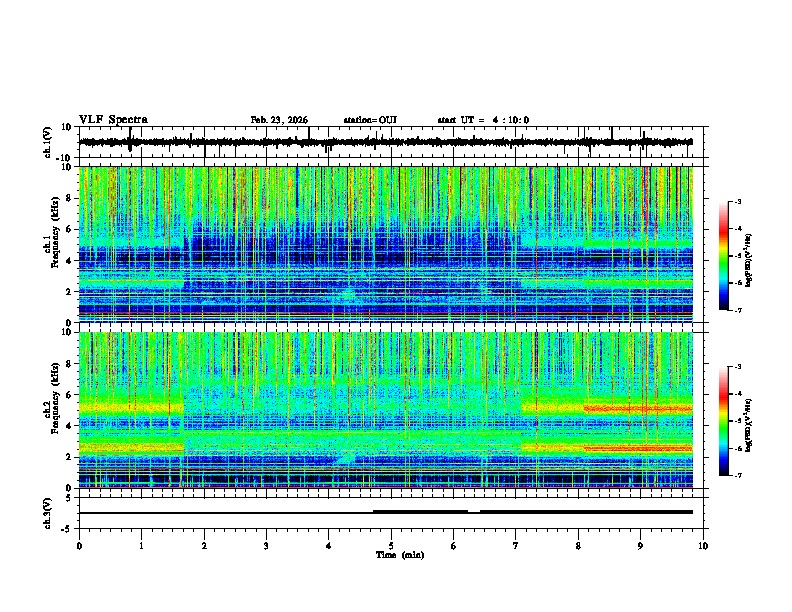This screenshot has width=792, height=612.
Task: Click the ch.2 color scale bar
Action: click(x=723, y=421)
